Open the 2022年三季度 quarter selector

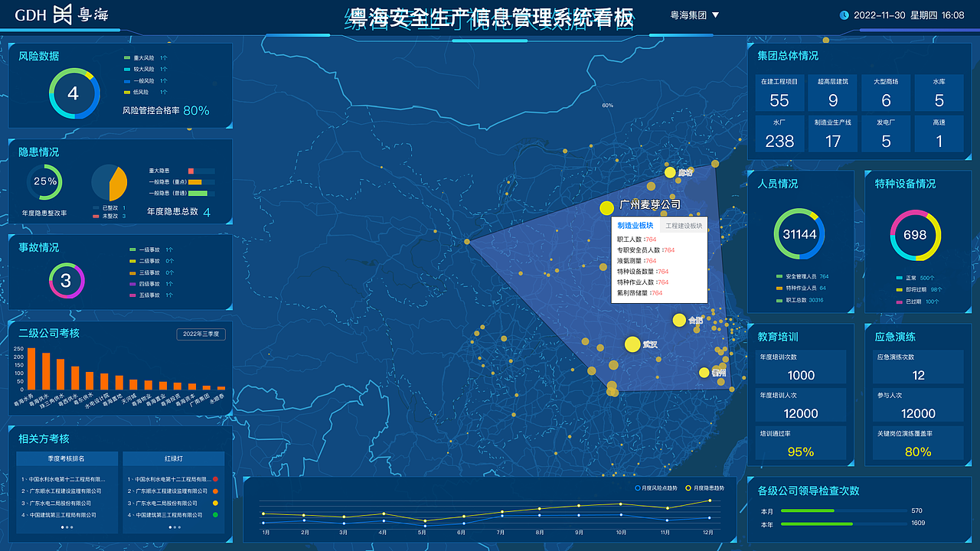(x=201, y=334)
